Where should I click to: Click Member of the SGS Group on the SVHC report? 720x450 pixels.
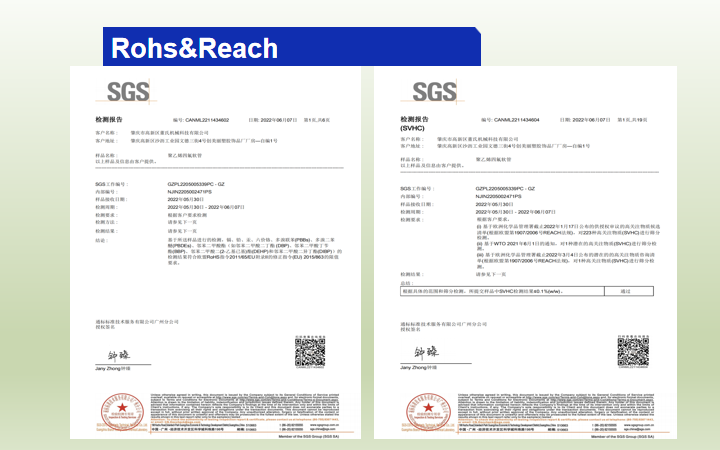coord(622,436)
